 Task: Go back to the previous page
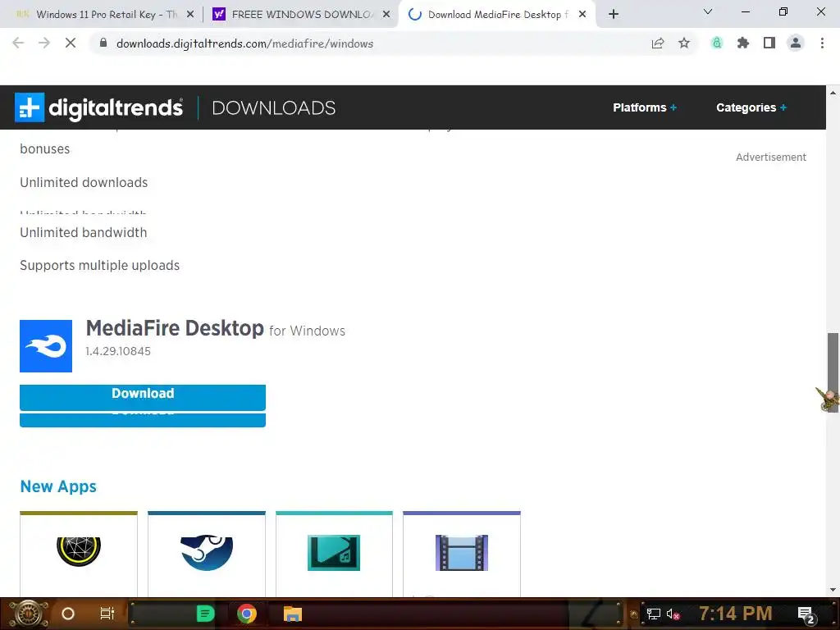[18, 43]
